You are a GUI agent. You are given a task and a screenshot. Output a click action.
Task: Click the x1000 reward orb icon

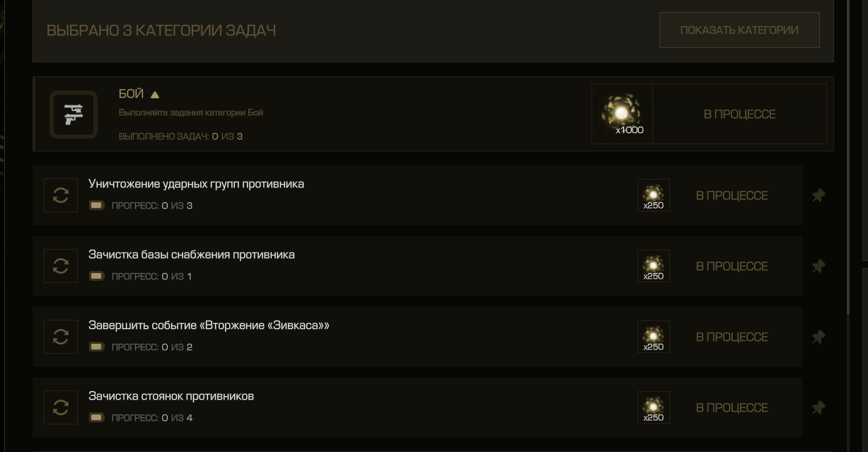tap(622, 114)
